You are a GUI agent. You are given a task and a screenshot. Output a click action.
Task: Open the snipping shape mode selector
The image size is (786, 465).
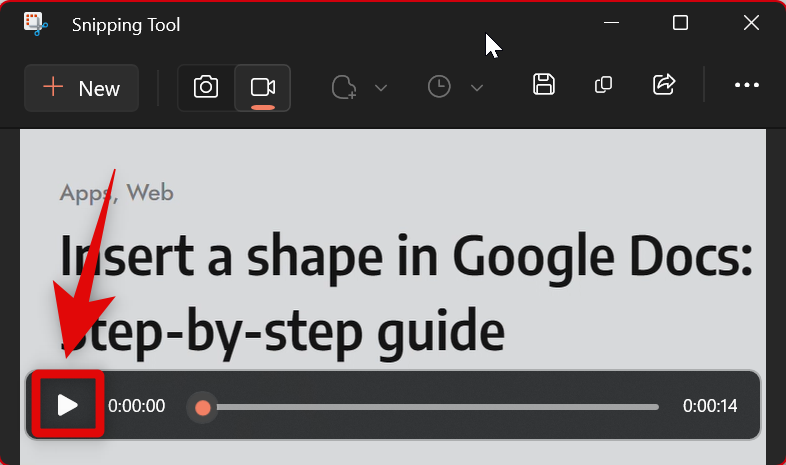tap(344, 87)
